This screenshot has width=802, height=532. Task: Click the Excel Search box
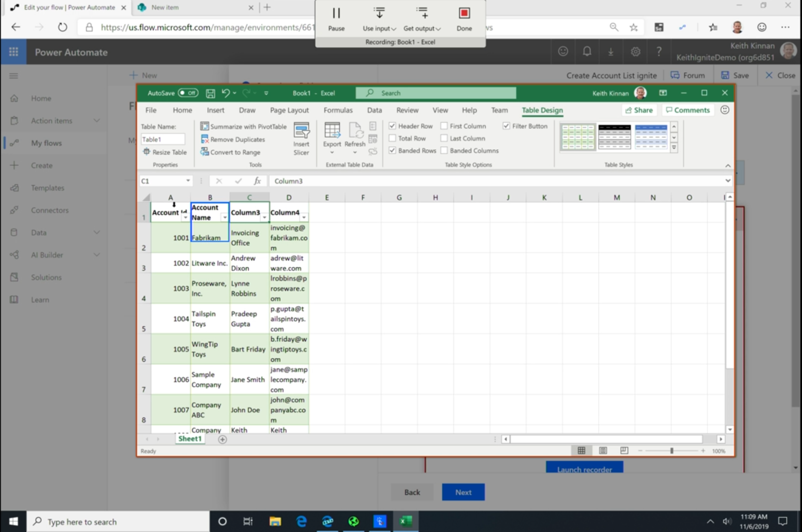436,93
